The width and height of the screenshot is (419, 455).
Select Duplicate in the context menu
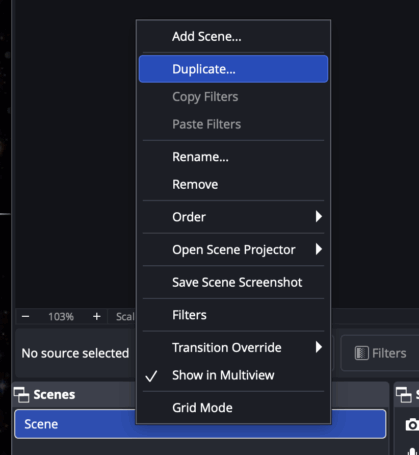point(233,69)
